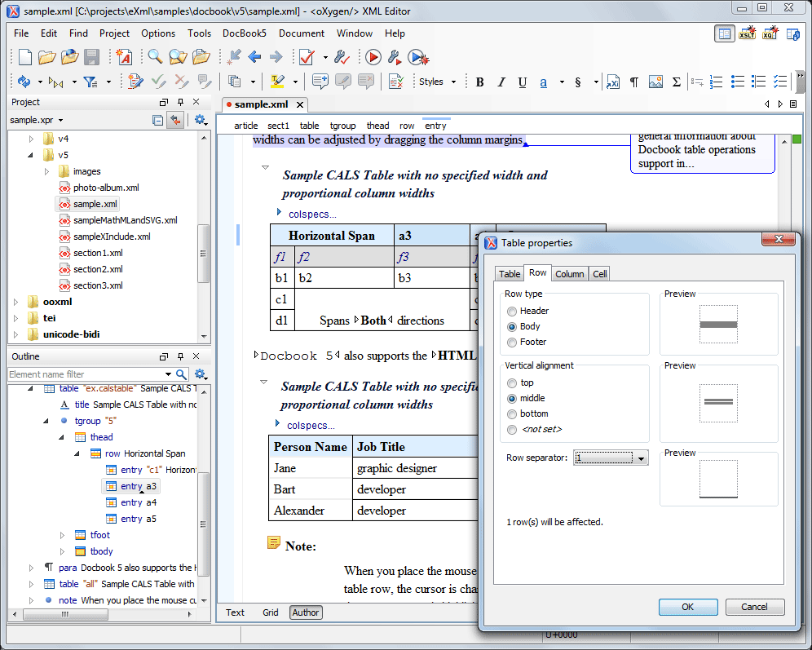The image size is (812, 650).
Task: Open the File menu
Action: pyautogui.click(x=21, y=33)
